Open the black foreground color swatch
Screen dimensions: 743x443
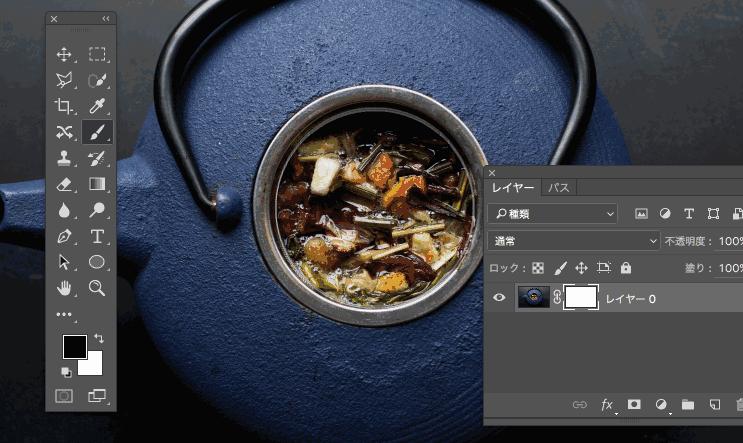(74, 346)
